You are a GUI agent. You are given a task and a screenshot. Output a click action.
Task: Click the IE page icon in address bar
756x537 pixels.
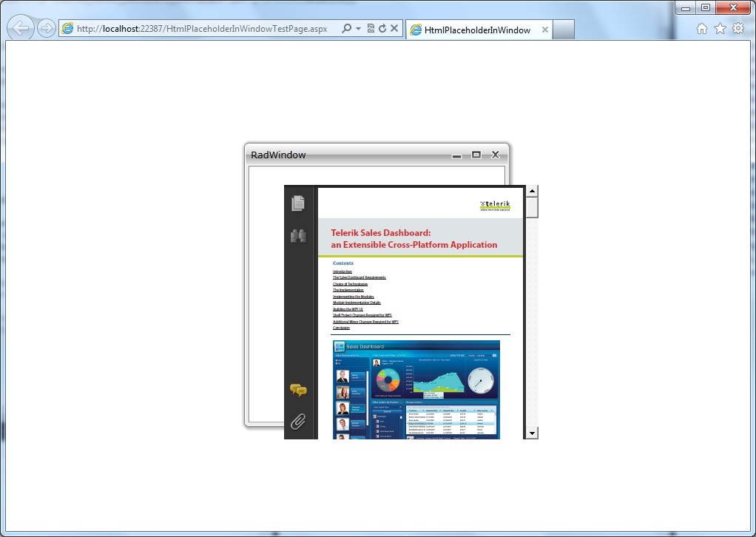coord(68,28)
